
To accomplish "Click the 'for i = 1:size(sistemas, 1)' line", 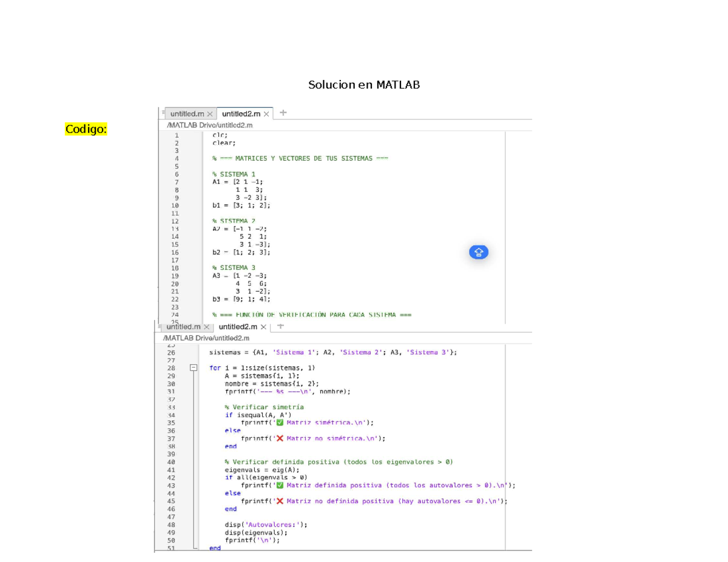I will (x=262, y=368).
